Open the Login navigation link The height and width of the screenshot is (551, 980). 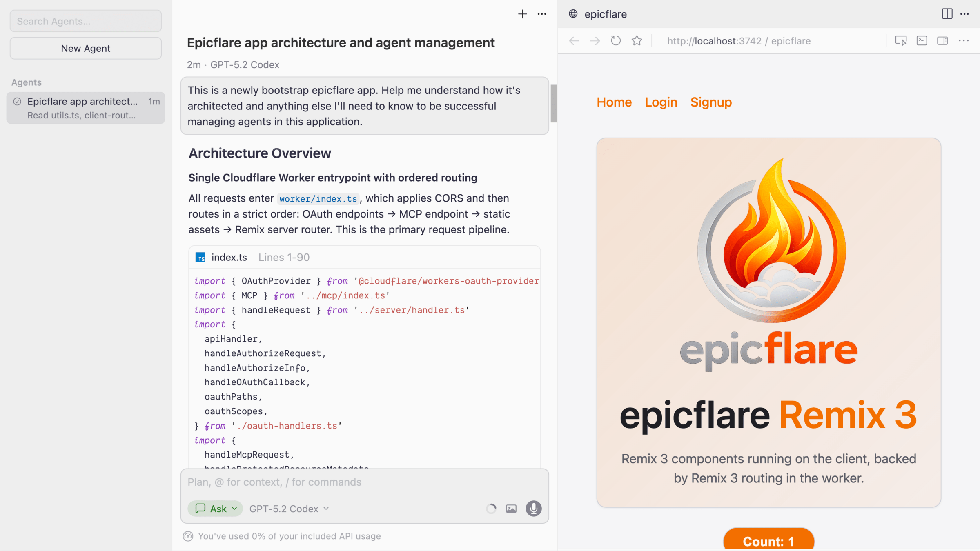661,102
